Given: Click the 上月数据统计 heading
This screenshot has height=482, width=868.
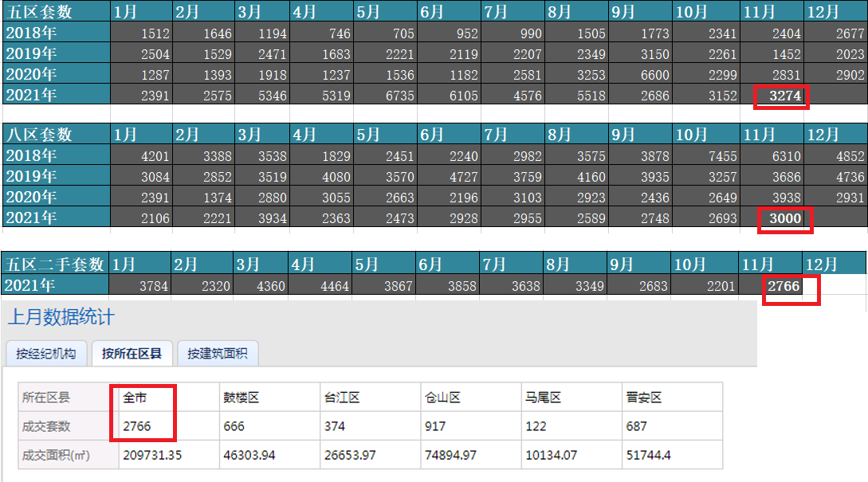Looking at the screenshot, I should coord(61,317).
